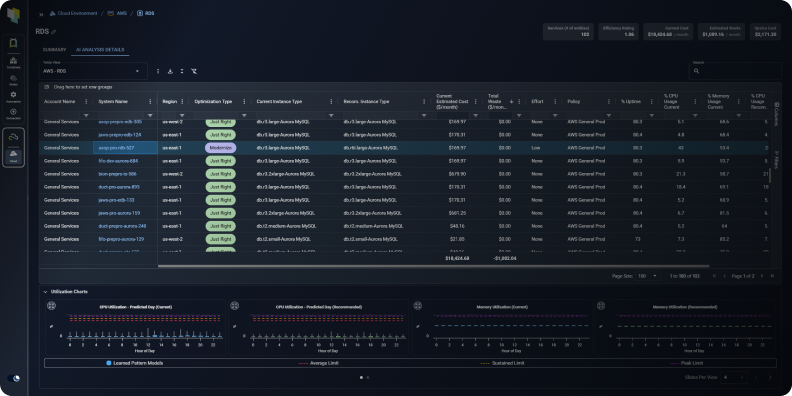The width and height of the screenshot is (792, 396).
Task: Open system fifo-dev-aurora-684 link
Action: tap(119, 161)
